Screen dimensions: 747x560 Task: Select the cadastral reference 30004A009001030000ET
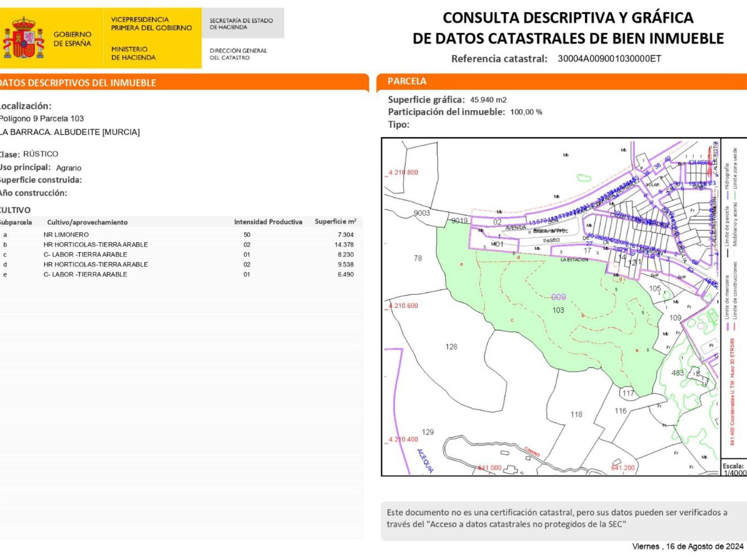tap(609, 59)
